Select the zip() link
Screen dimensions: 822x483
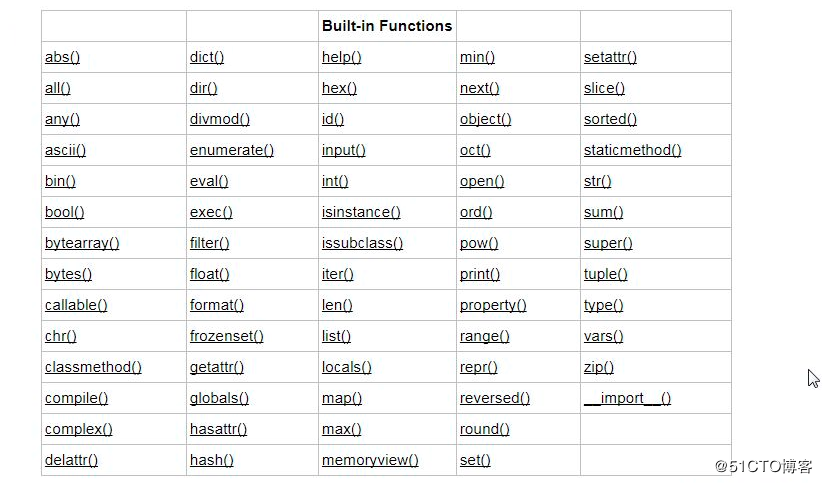pos(599,367)
